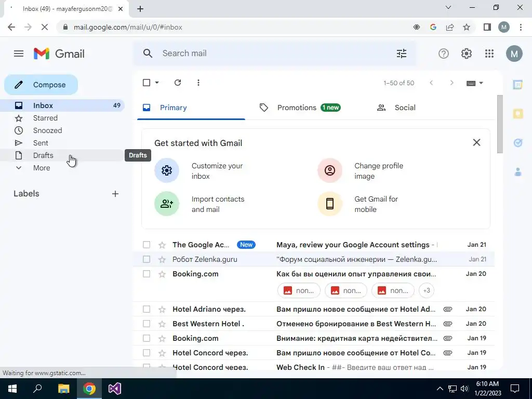
Task: Open Visual Studio from taskbar
Action: pyautogui.click(x=115, y=389)
